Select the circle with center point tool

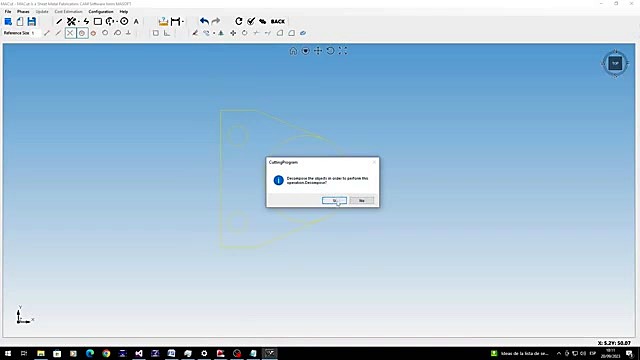coord(124,22)
